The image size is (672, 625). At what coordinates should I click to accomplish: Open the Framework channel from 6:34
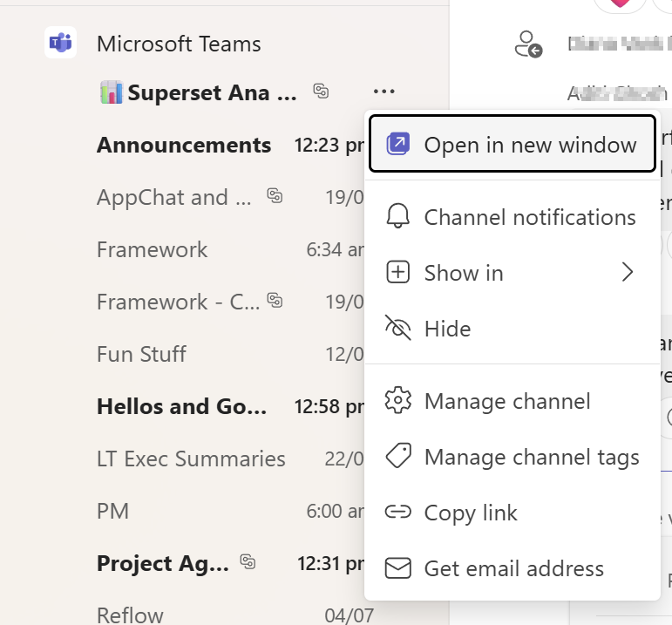[x=153, y=249]
